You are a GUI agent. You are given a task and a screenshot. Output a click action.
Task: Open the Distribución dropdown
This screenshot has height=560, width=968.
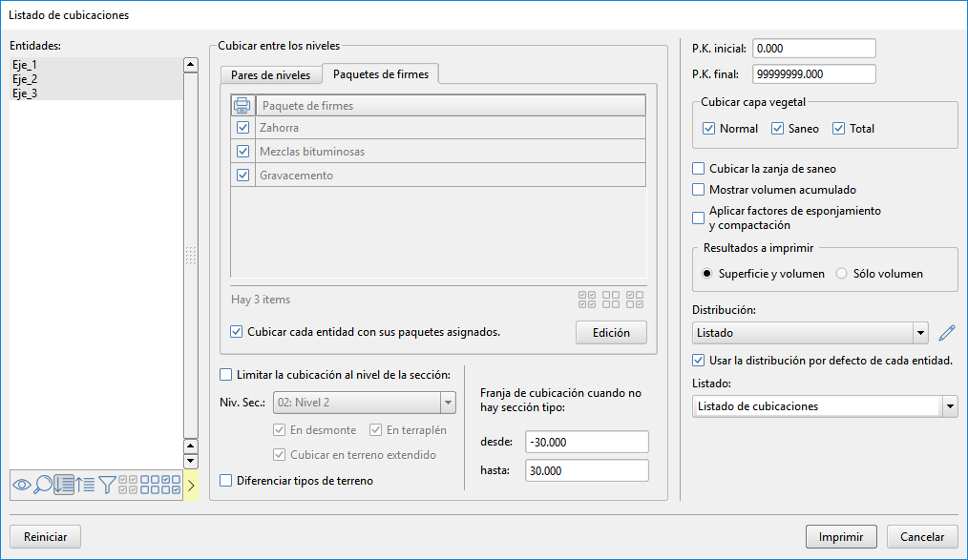tap(920, 332)
